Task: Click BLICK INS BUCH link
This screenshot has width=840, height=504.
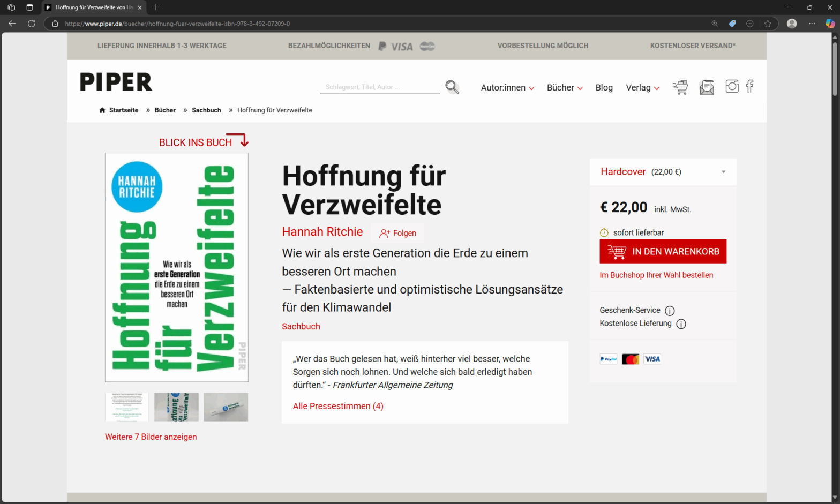Action: tap(196, 142)
